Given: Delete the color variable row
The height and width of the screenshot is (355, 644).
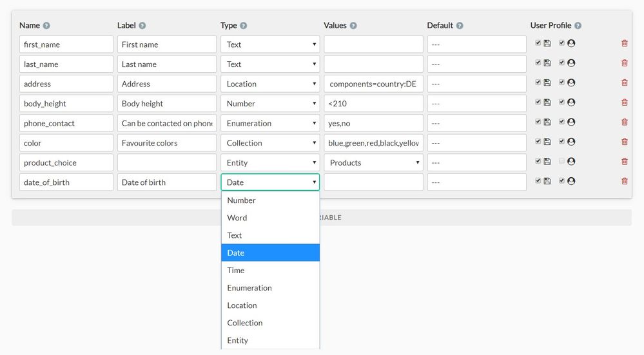Looking at the screenshot, I should 624,142.
